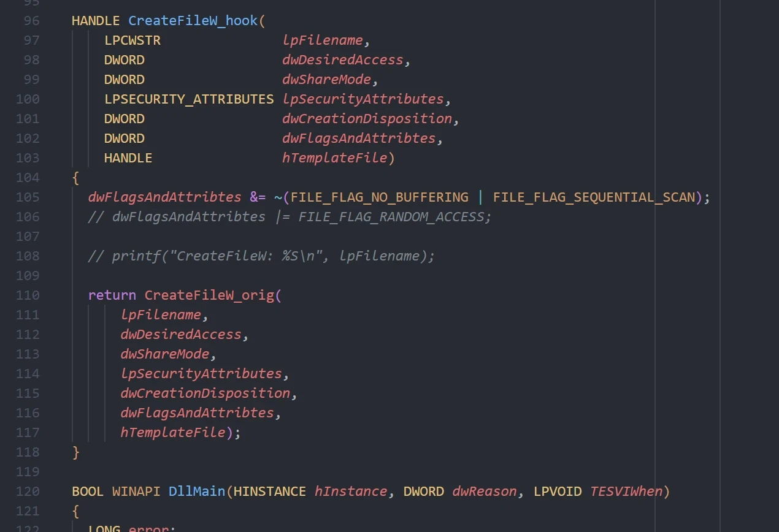The width and height of the screenshot is (779, 532).
Task: Click the opening brace on line 104
Action: pyautogui.click(x=75, y=178)
